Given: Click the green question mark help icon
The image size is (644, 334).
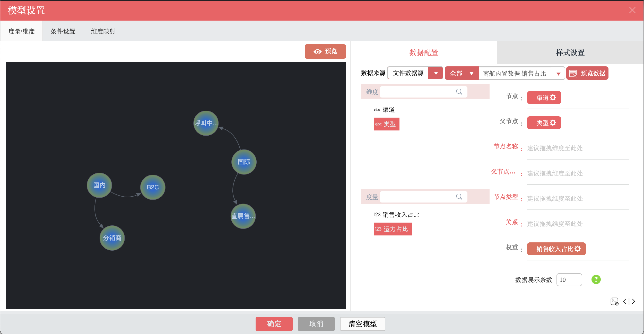Looking at the screenshot, I should (x=596, y=279).
